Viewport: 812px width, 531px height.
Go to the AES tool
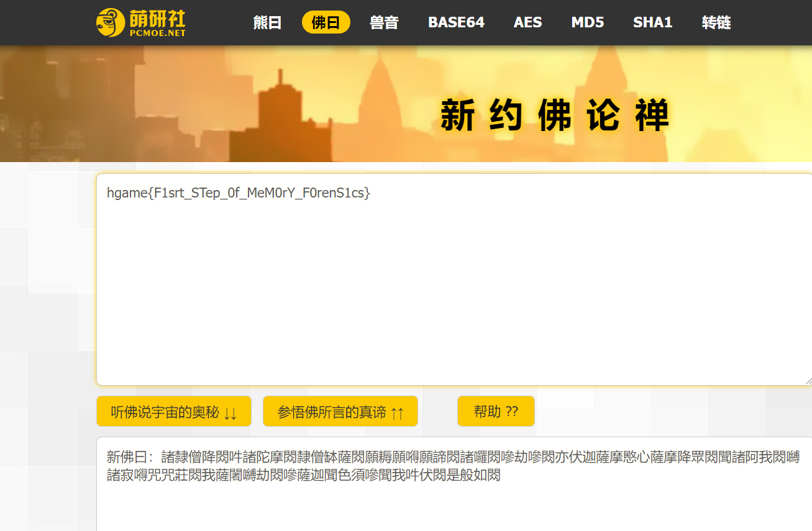527,23
